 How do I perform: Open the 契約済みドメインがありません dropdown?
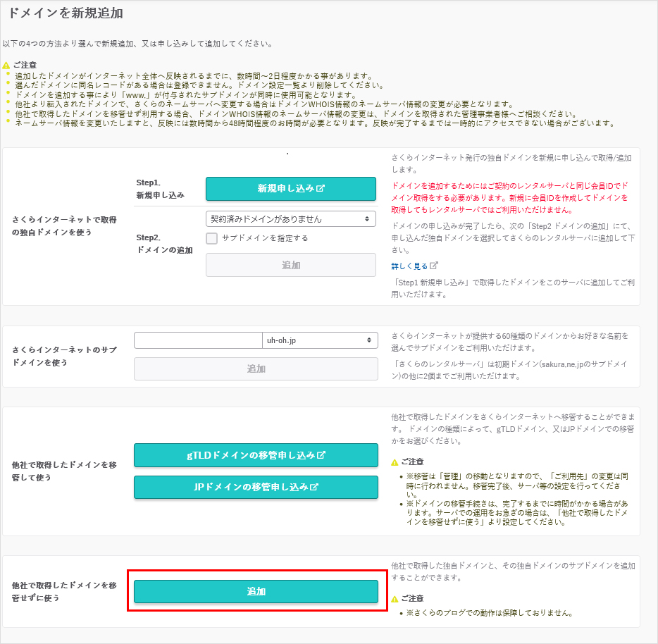pos(290,219)
